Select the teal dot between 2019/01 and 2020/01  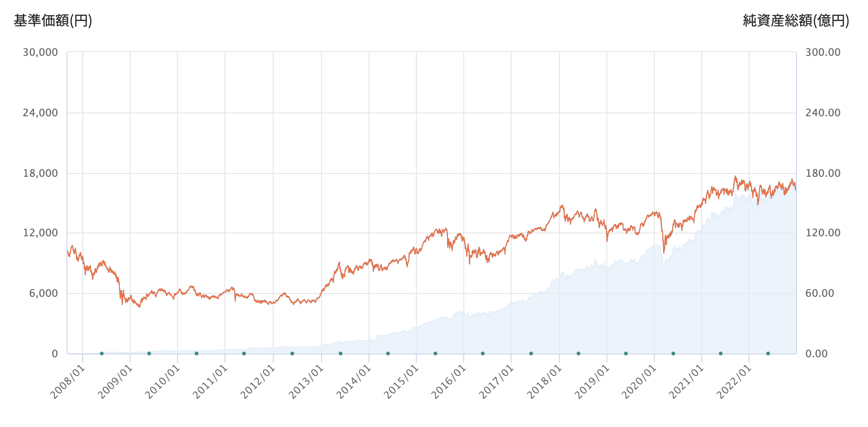pos(626,354)
